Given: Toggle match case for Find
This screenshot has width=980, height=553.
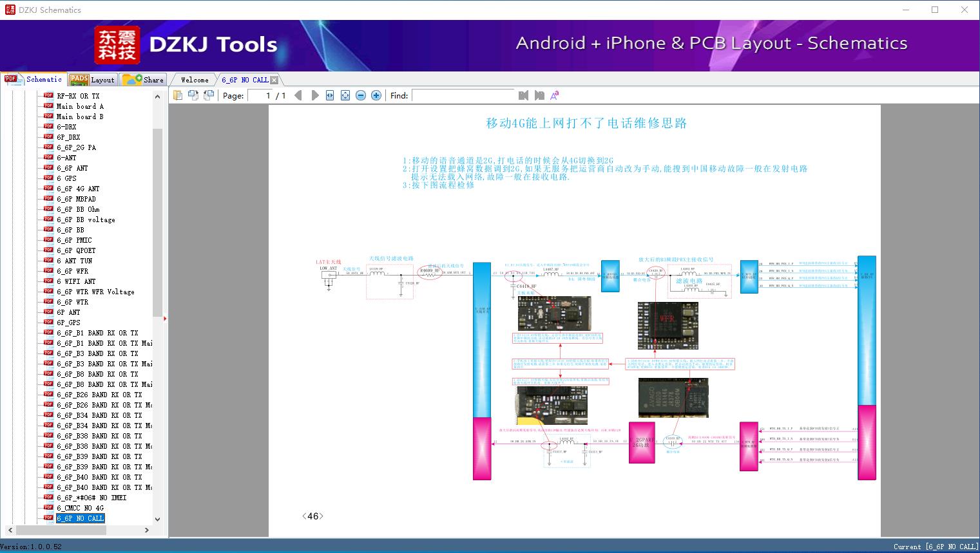Looking at the screenshot, I should pos(555,95).
